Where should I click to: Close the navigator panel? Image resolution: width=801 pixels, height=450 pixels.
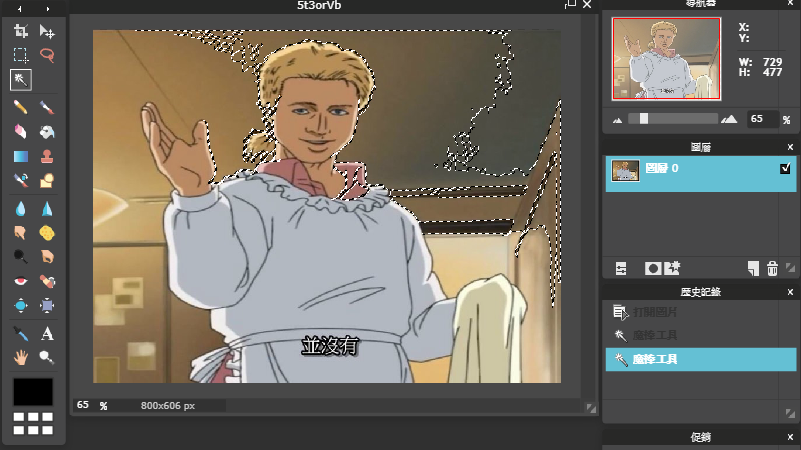pos(790,3)
